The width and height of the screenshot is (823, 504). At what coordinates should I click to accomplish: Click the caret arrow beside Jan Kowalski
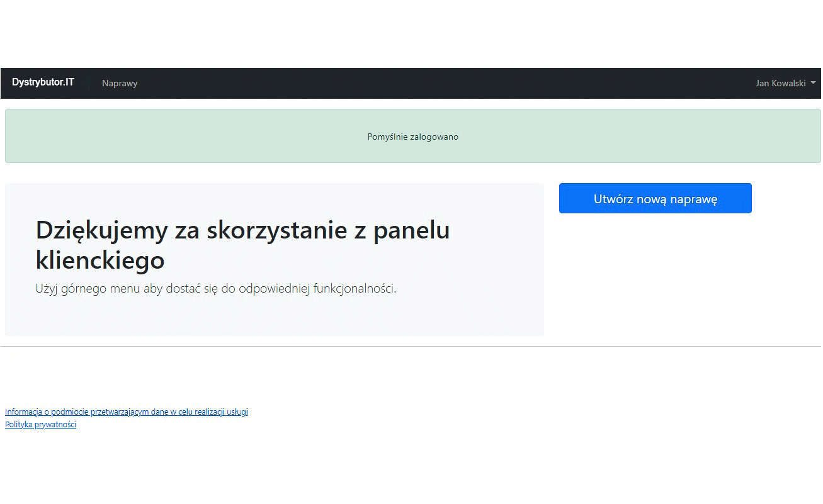813,83
